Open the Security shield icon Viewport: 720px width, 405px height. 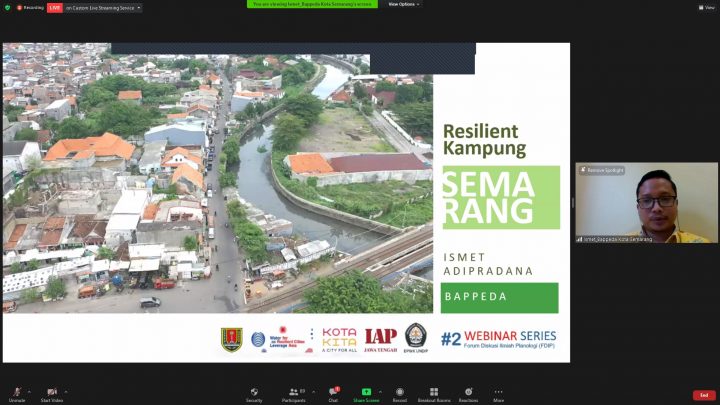pyautogui.click(x=254, y=391)
